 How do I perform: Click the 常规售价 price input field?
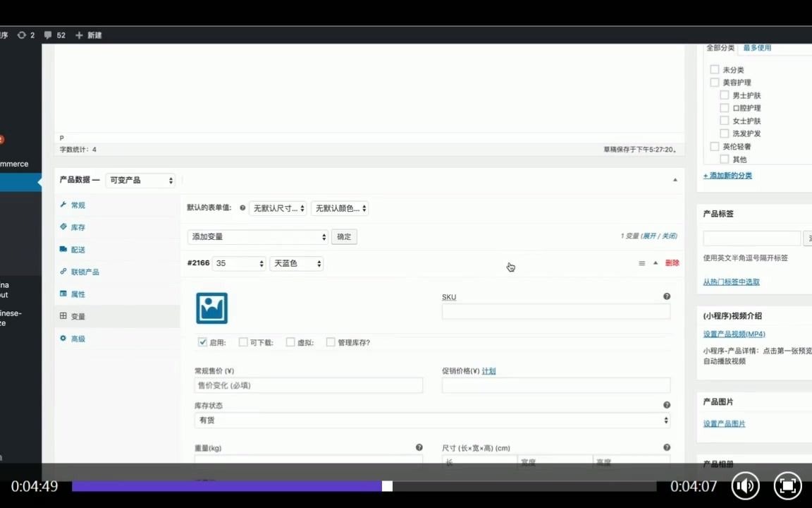(309, 385)
